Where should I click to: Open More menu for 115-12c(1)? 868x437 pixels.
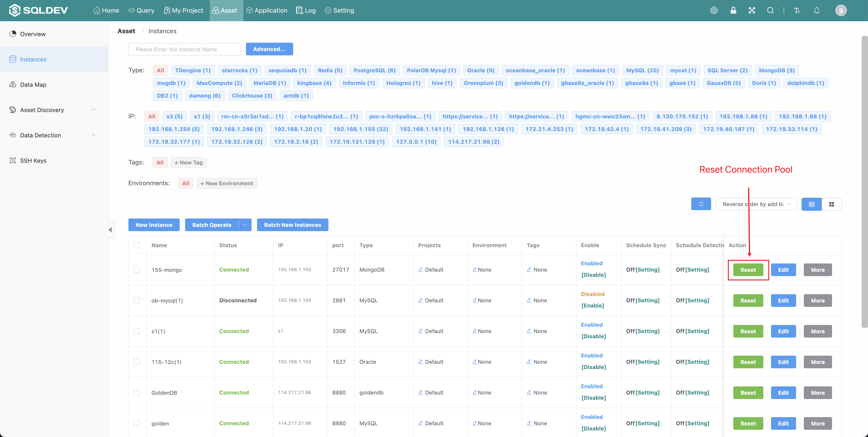pos(817,362)
